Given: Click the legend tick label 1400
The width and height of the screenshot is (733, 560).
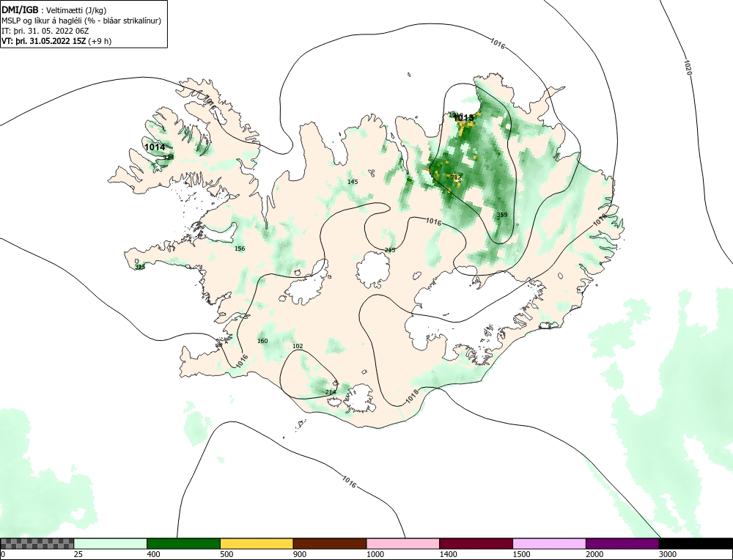Looking at the screenshot, I should 448,554.
